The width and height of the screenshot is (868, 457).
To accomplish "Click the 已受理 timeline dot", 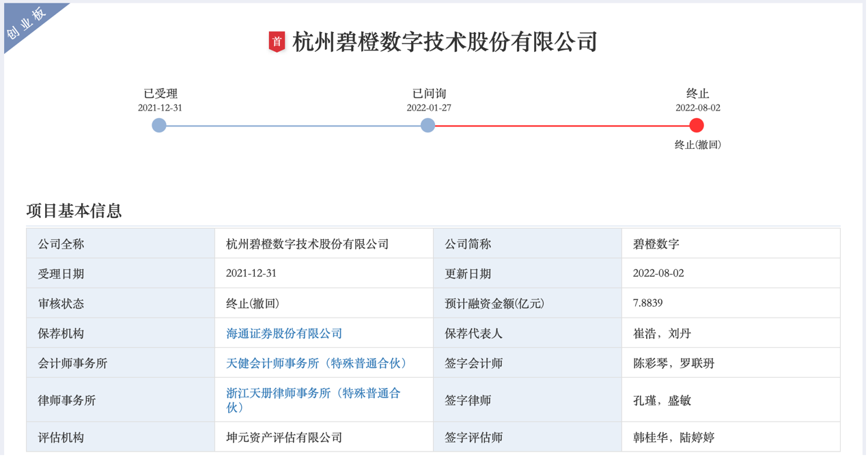I will click(x=159, y=125).
